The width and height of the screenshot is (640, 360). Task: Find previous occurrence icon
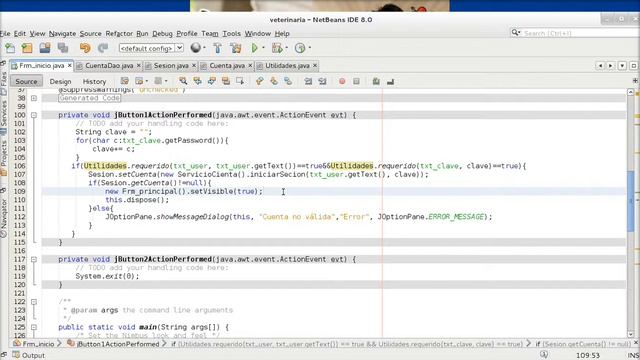click(x=198, y=81)
